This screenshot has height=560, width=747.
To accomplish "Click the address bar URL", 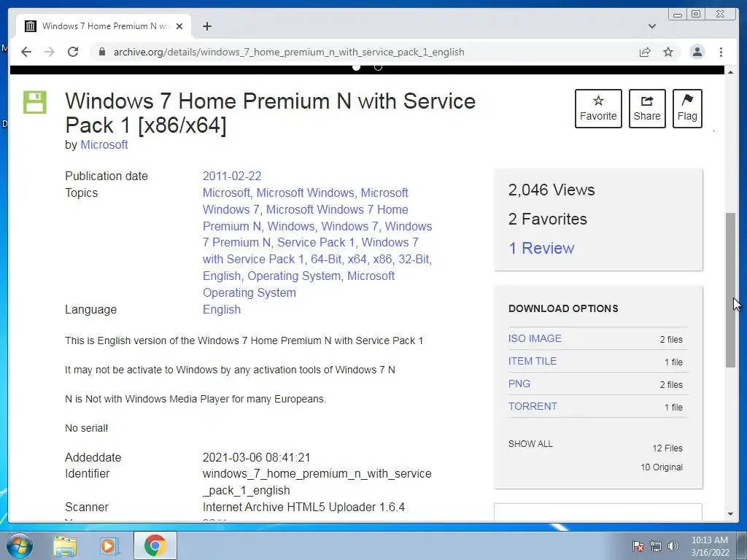I will pyautogui.click(x=289, y=52).
